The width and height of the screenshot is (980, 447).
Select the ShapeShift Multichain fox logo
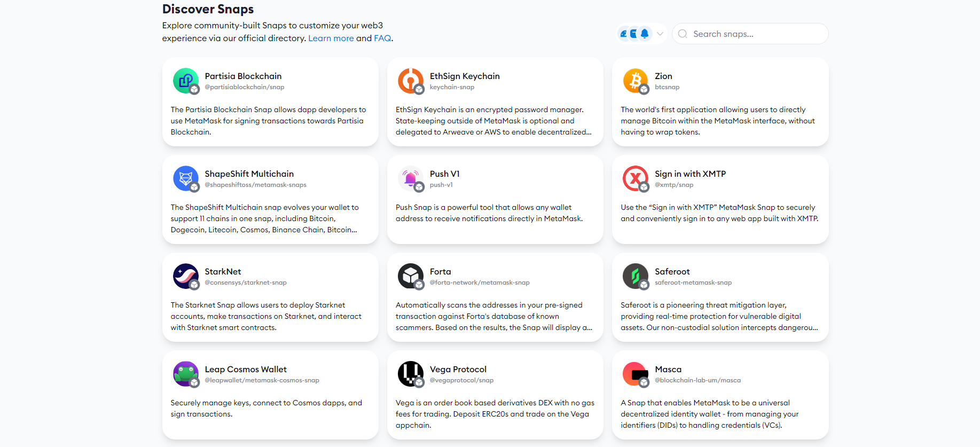click(x=186, y=178)
